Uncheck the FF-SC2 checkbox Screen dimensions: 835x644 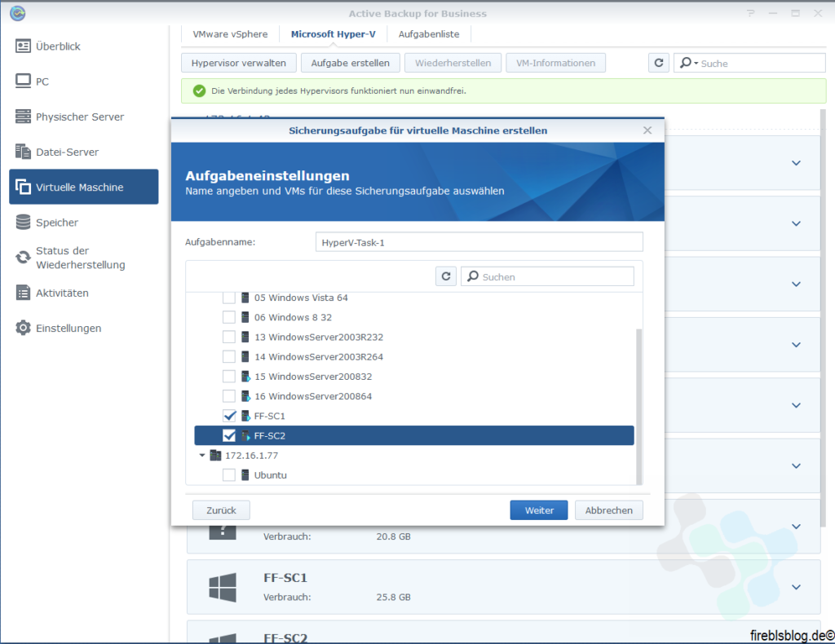click(x=229, y=435)
